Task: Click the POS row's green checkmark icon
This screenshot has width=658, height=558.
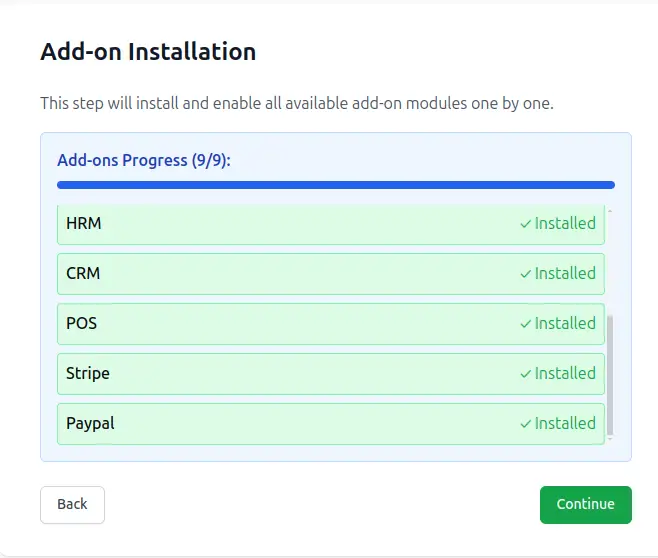Action: (525, 324)
